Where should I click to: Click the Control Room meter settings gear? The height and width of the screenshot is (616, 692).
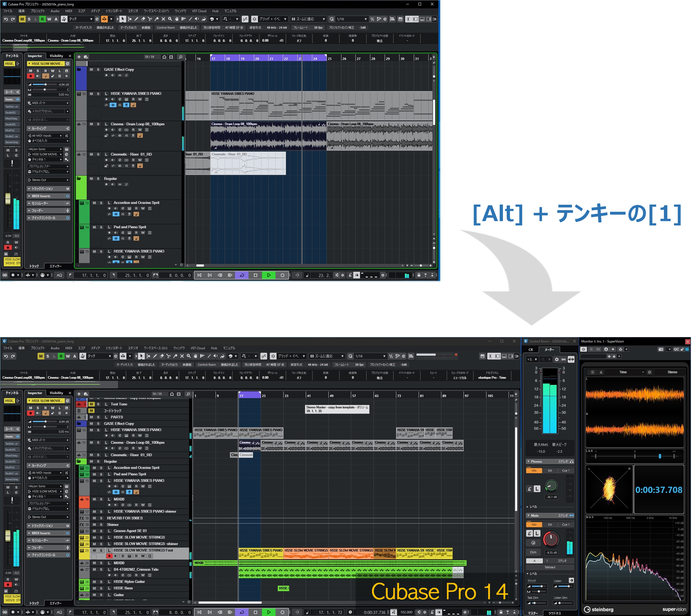point(557,360)
